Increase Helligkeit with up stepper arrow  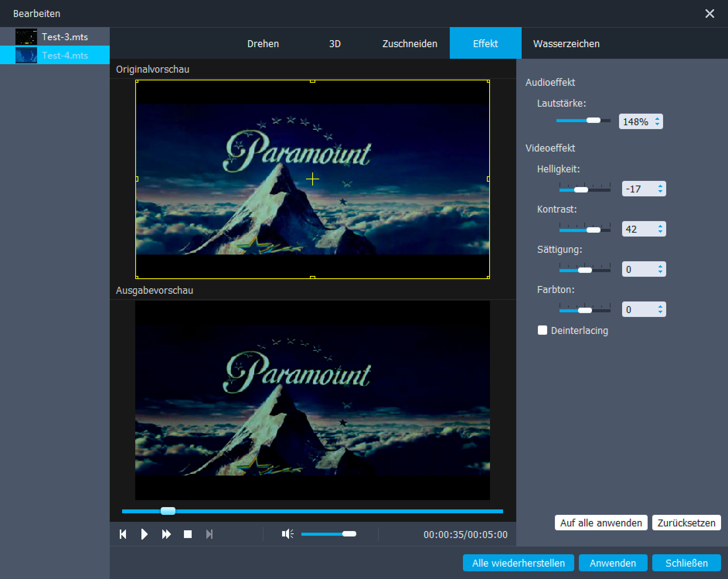[660, 186]
